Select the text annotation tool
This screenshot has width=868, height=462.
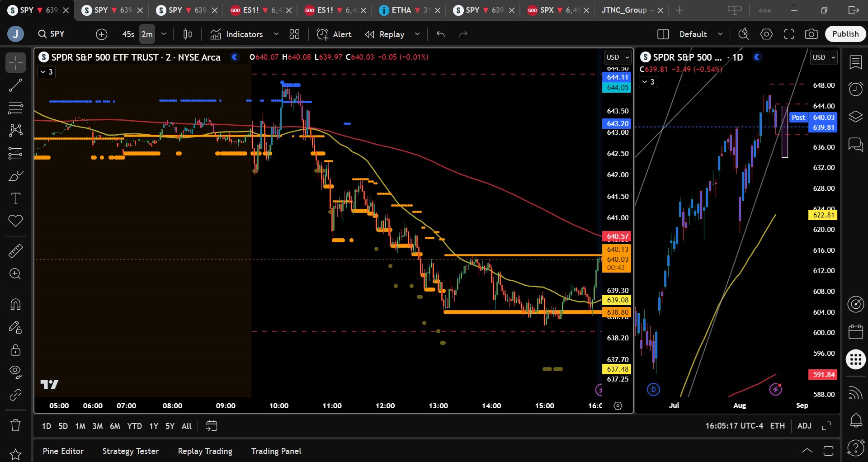coord(15,198)
